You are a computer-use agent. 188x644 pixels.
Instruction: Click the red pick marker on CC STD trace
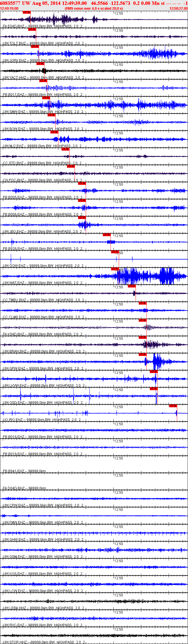pos(66,149)
